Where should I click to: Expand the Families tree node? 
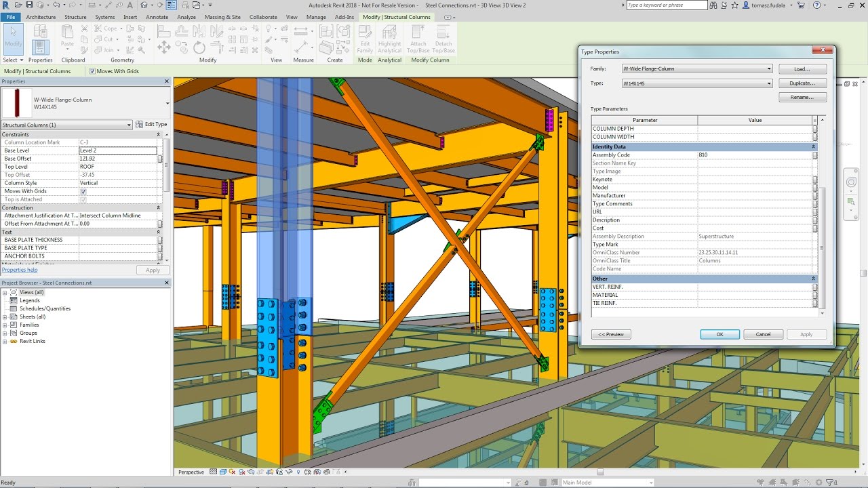(5, 325)
